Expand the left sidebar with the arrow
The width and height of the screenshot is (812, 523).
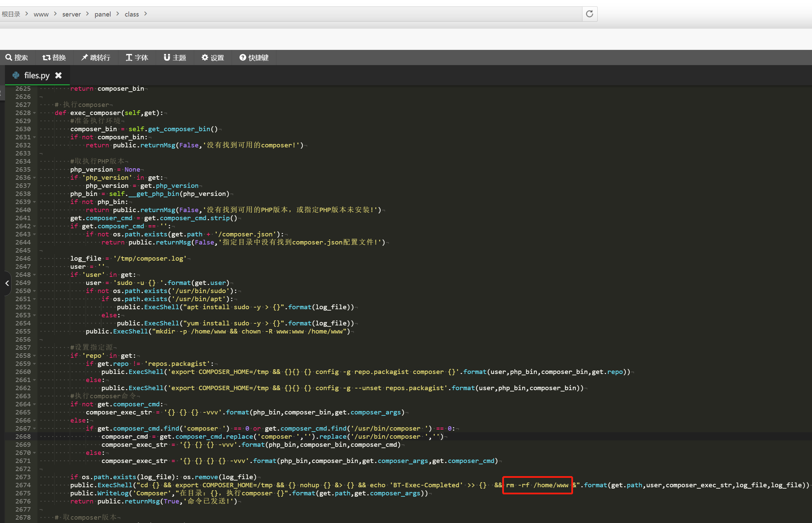tap(7, 283)
